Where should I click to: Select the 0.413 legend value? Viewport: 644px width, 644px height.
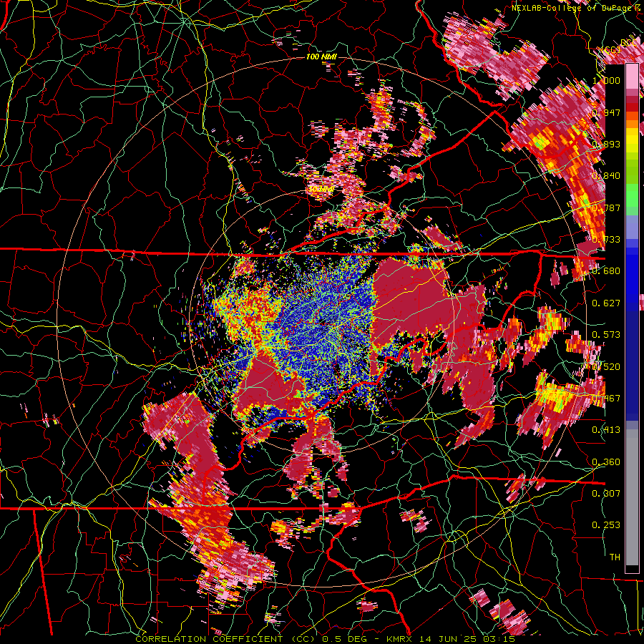tap(606, 430)
